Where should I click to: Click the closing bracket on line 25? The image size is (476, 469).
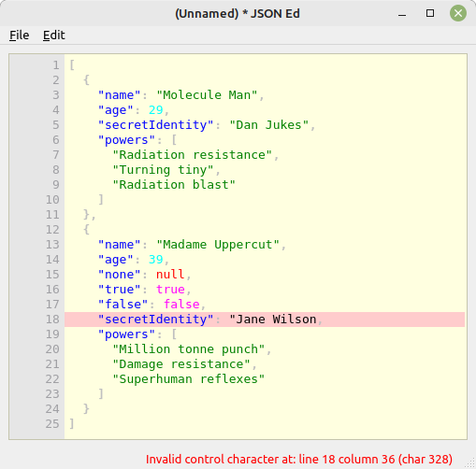tap(72, 424)
